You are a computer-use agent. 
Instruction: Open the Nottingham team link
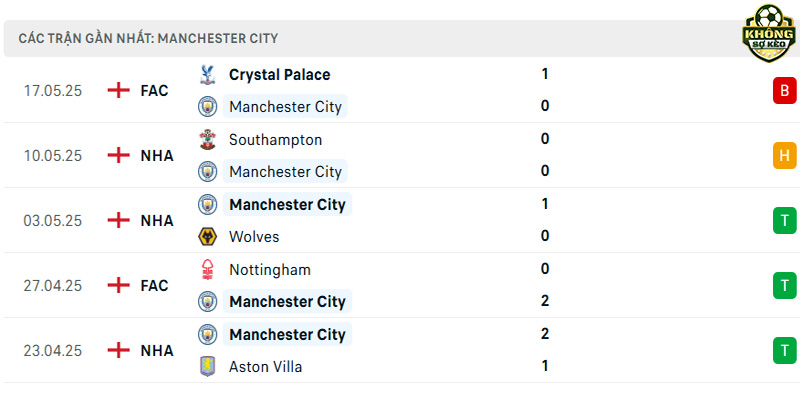pos(270,269)
